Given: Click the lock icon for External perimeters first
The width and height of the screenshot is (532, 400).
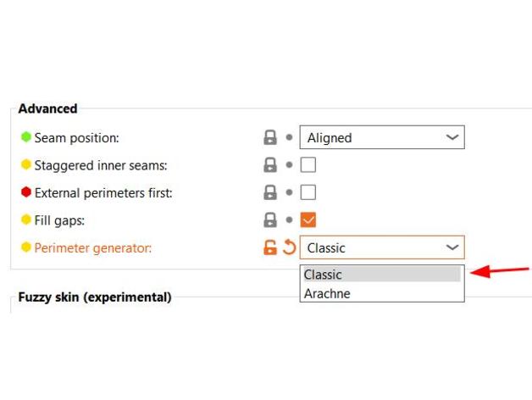Looking at the screenshot, I should click(x=270, y=192).
